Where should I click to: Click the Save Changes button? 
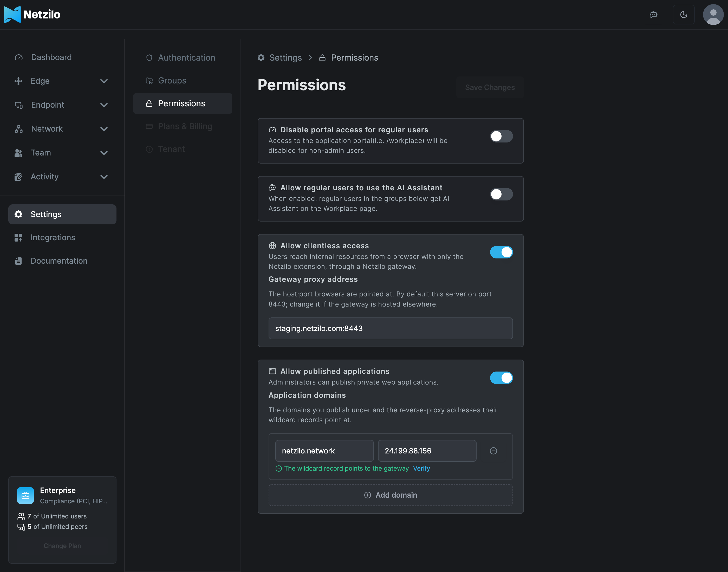(490, 87)
